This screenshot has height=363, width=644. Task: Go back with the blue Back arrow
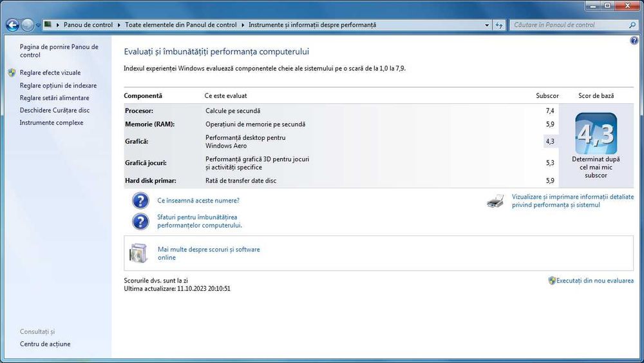(x=12, y=26)
